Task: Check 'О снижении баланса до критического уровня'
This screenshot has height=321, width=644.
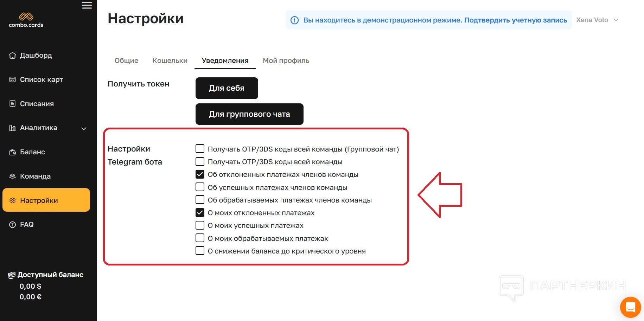Action: [x=200, y=251]
